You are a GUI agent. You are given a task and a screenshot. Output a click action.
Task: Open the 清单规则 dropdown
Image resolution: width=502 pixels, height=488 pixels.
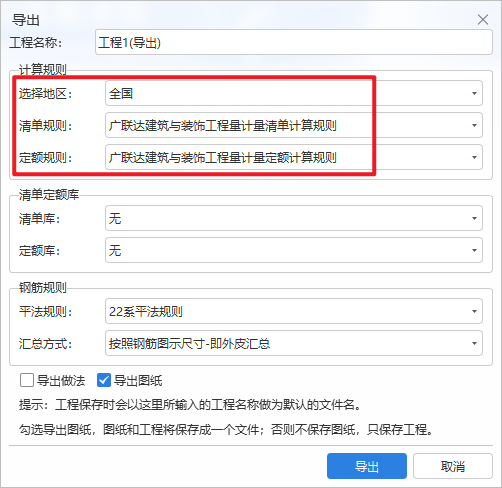[294, 125]
